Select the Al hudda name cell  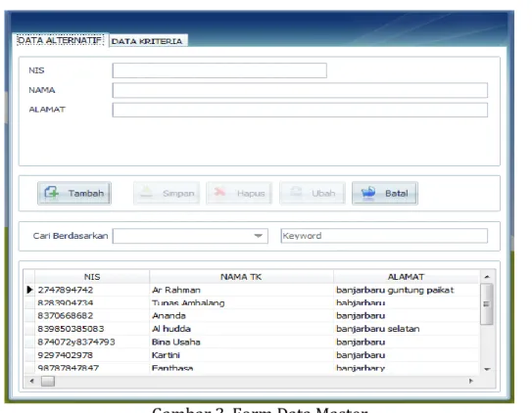(241, 329)
